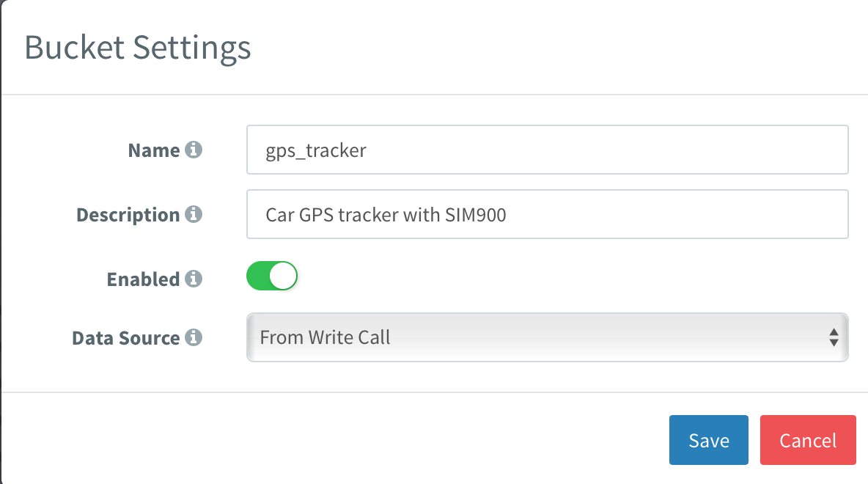The image size is (868, 484).
Task: Click inside the Name text field
Action: tap(547, 149)
